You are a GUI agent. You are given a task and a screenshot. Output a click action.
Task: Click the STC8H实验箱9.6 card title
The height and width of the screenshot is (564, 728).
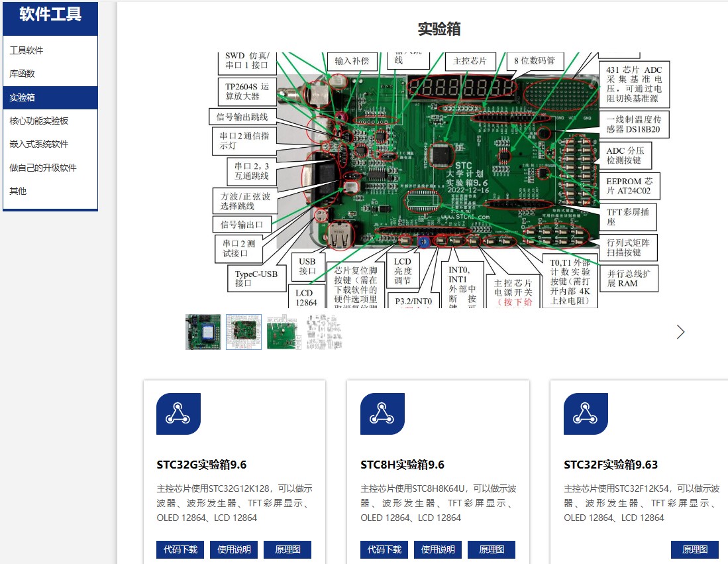(x=402, y=465)
